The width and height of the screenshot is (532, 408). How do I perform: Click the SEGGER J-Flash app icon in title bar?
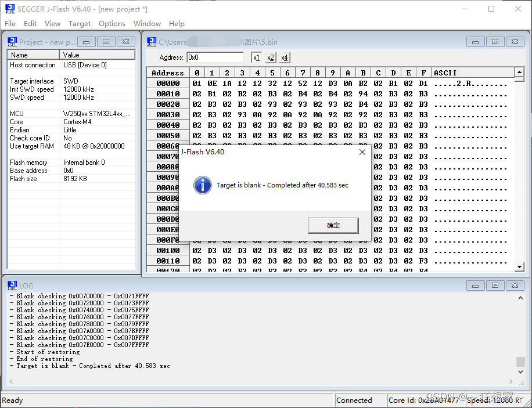(10, 9)
